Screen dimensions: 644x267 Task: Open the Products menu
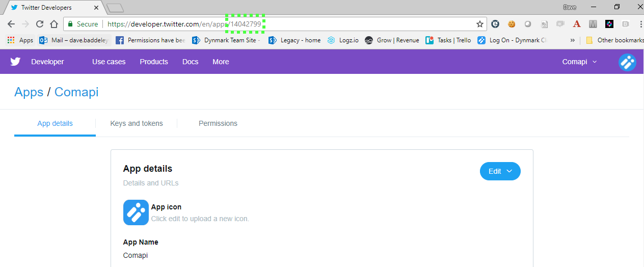coord(154,62)
